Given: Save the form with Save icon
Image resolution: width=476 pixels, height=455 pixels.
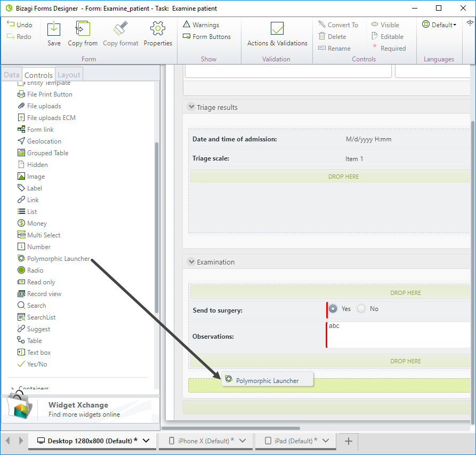Looking at the screenshot, I should tap(54, 29).
